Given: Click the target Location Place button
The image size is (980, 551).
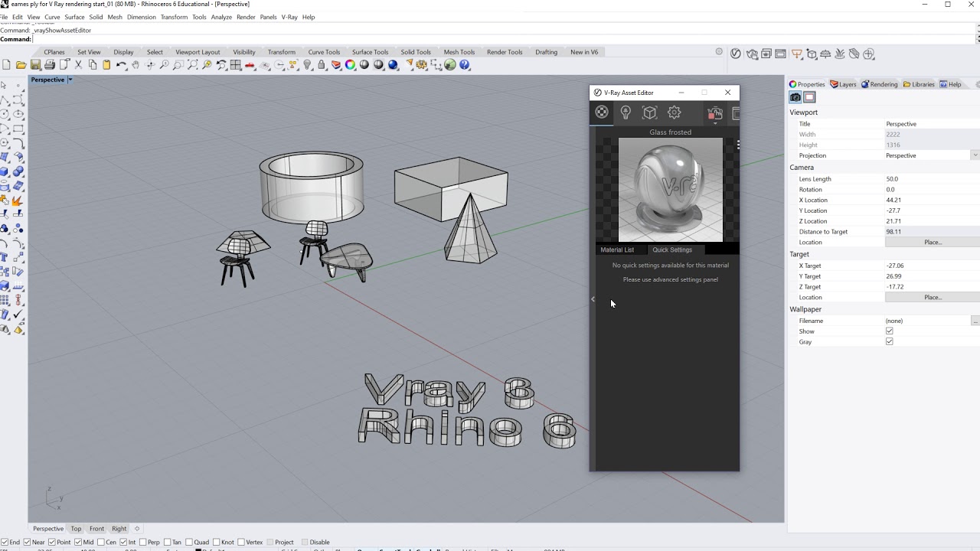Looking at the screenshot, I should click(x=933, y=298).
